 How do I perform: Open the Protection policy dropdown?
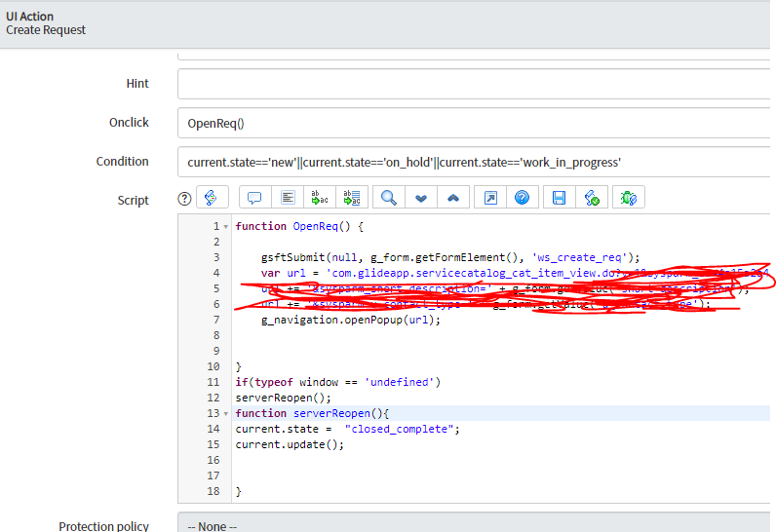474,523
